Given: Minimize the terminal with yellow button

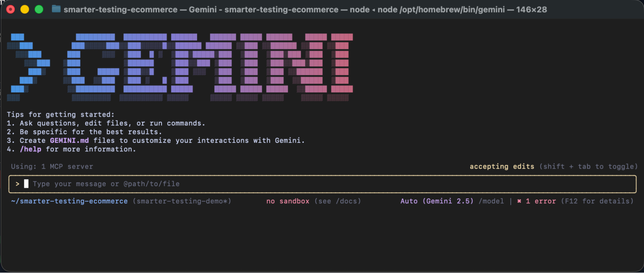Looking at the screenshot, I should (x=25, y=9).
